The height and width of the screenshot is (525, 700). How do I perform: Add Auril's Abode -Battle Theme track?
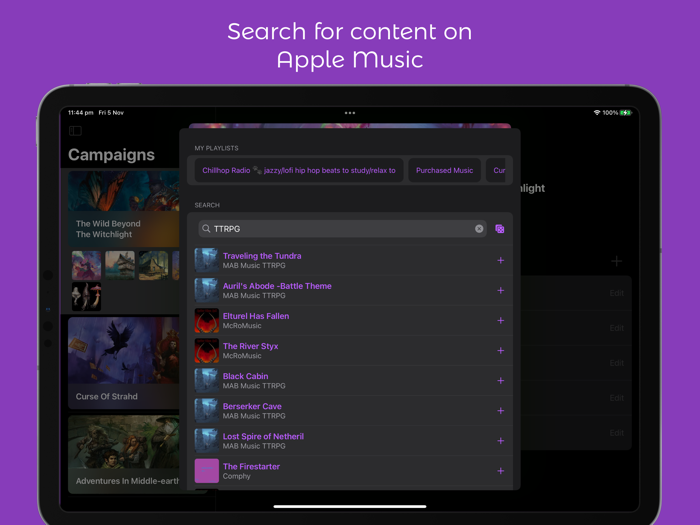click(x=500, y=291)
